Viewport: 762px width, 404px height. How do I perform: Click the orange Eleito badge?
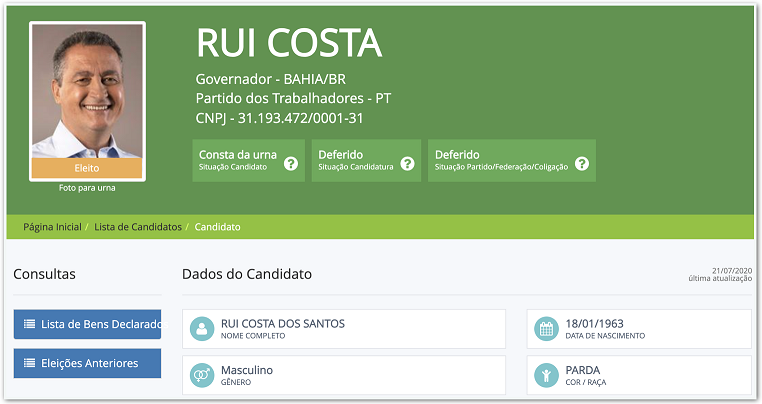pos(87,168)
